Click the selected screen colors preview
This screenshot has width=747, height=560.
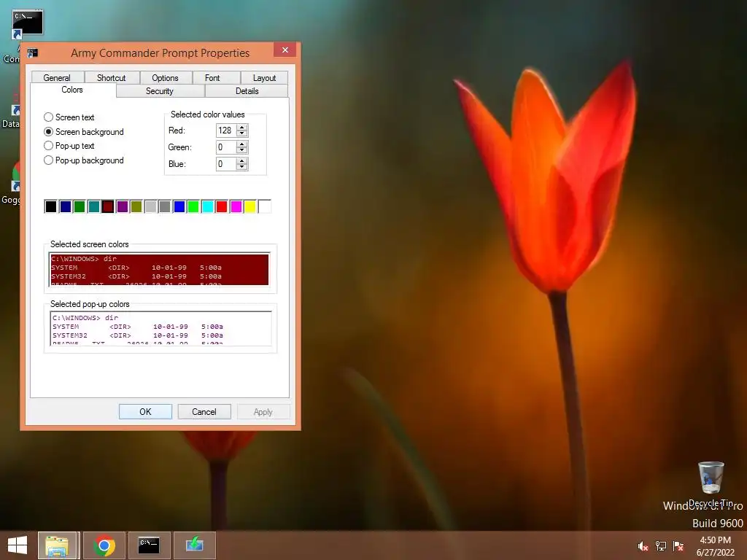click(x=160, y=270)
